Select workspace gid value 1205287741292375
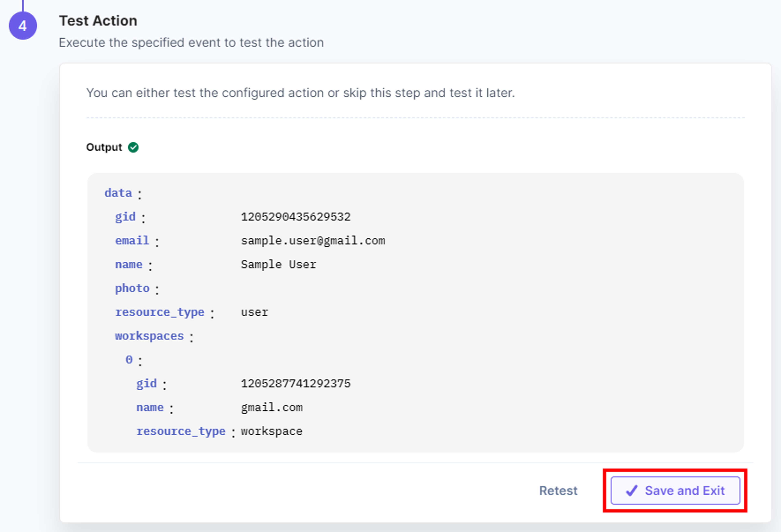The height and width of the screenshot is (532, 781). point(296,384)
